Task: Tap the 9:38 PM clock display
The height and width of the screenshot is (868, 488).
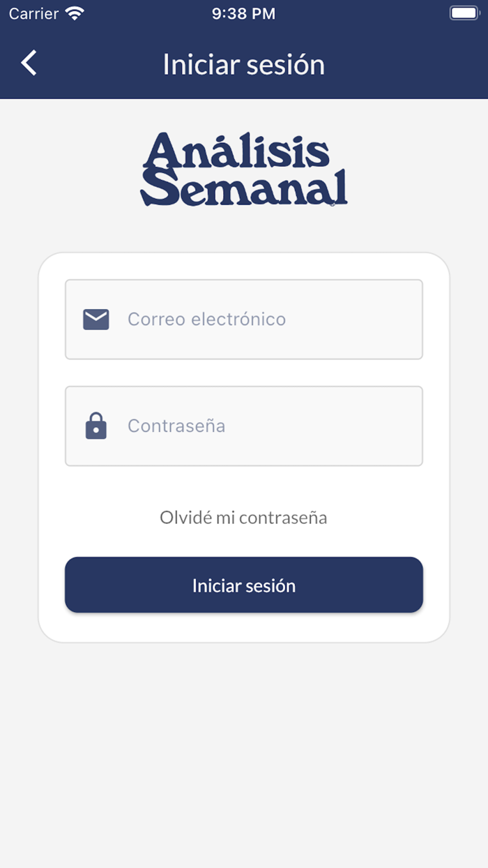Action: (x=243, y=13)
